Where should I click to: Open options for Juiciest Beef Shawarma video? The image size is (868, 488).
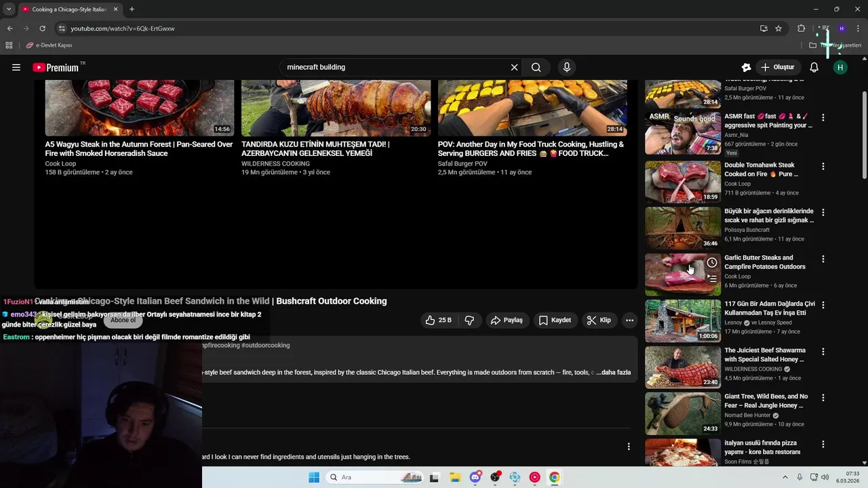(823, 352)
